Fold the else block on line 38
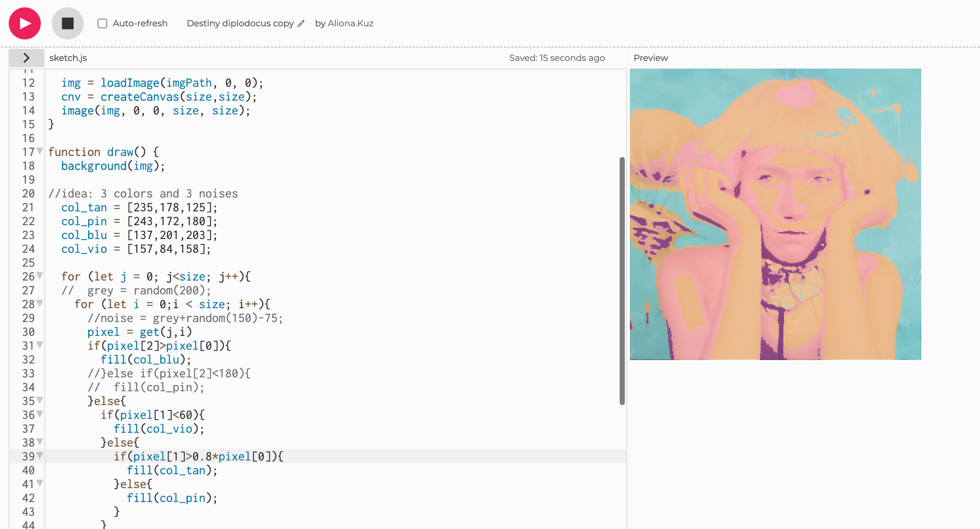The height and width of the screenshot is (529, 980). pyautogui.click(x=40, y=442)
